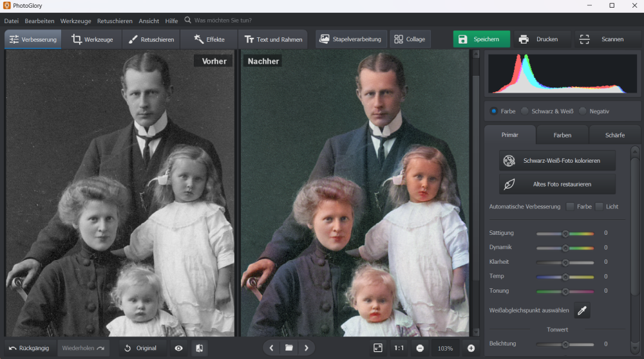
Task: Open the Collage tool
Action: (410, 39)
